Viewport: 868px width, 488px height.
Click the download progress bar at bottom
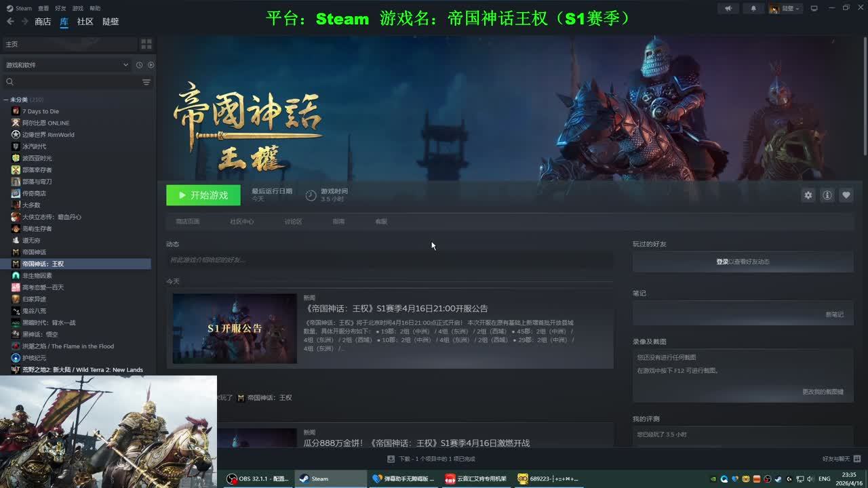coord(431,459)
